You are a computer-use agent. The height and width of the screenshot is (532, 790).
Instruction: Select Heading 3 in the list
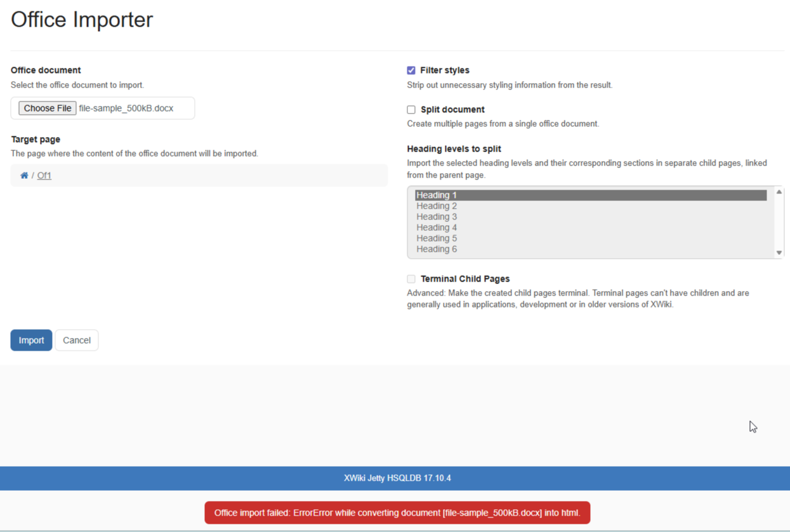437,217
